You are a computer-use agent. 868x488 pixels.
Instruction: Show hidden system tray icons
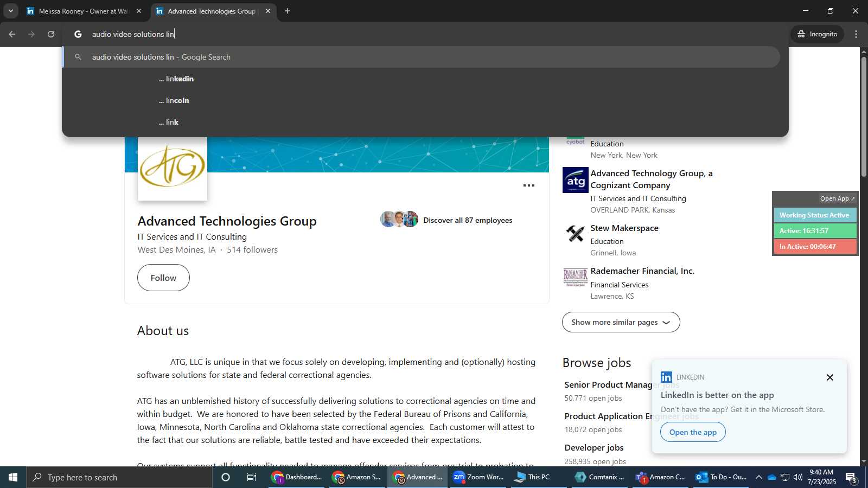click(x=759, y=477)
